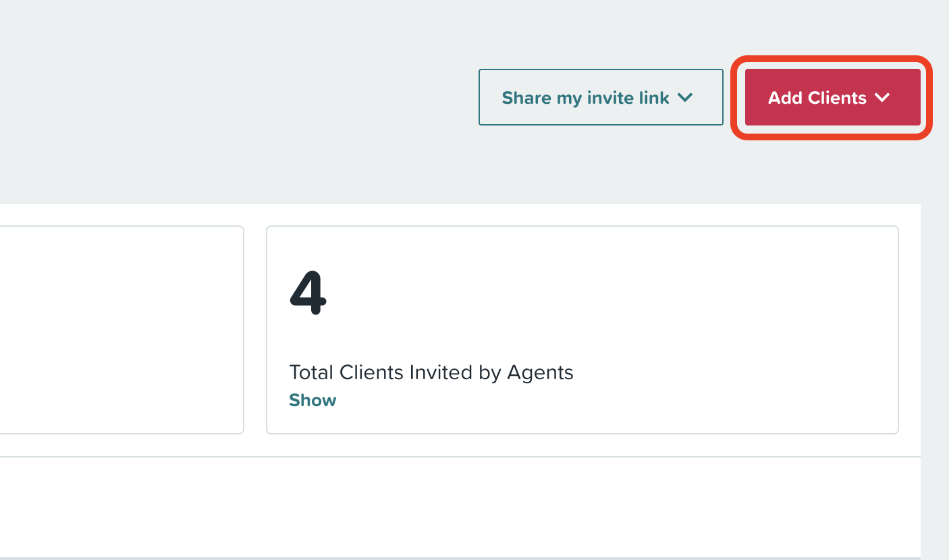The height and width of the screenshot is (560, 949).
Task: Click the blank area right of number 4
Action: (x=607, y=295)
